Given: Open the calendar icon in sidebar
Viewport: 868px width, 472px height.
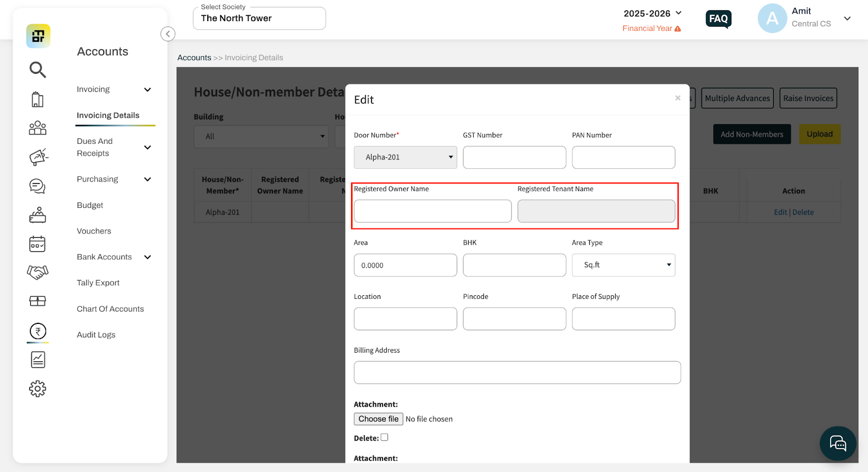Looking at the screenshot, I should tap(37, 244).
